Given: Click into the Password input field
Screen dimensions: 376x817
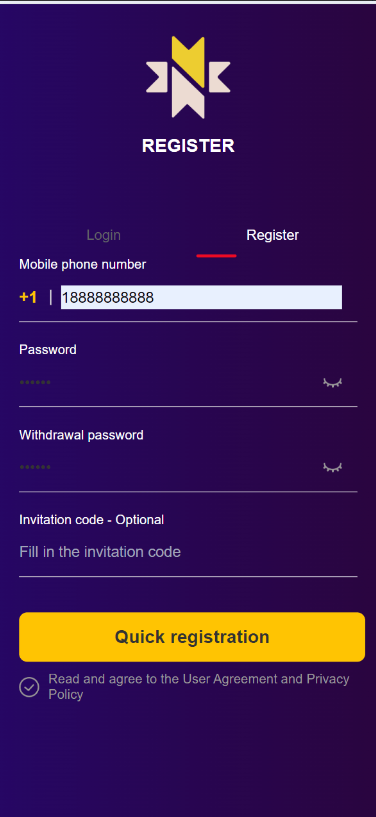Looking at the screenshot, I should point(167,382).
